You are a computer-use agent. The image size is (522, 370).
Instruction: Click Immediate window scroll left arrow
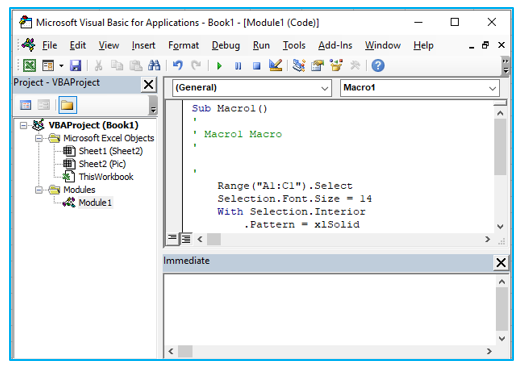coord(171,351)
